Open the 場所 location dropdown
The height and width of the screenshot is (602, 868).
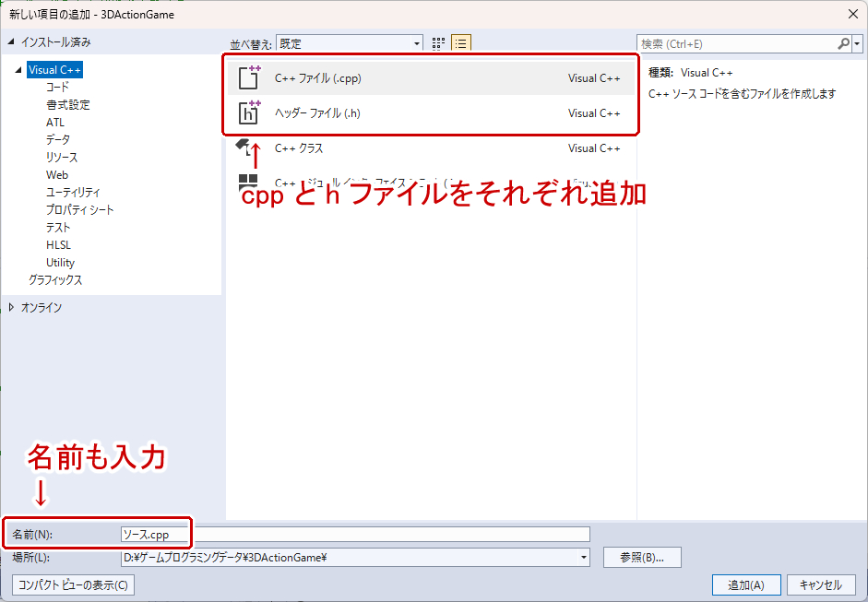point(583,557)
